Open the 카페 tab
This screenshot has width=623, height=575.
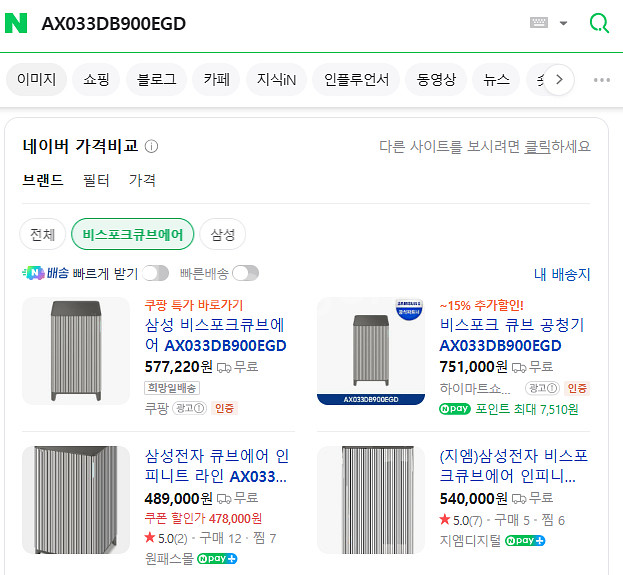point(217,79)
